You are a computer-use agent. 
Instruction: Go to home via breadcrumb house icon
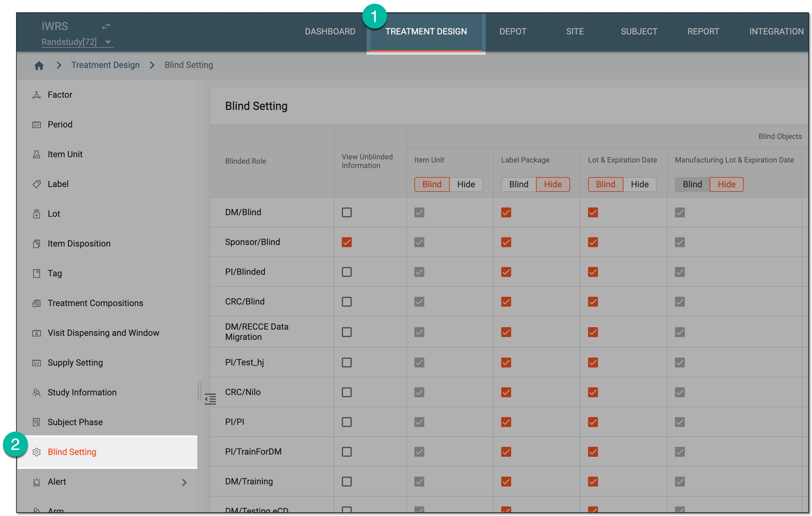pyautogui.click(x=39, y=65)
